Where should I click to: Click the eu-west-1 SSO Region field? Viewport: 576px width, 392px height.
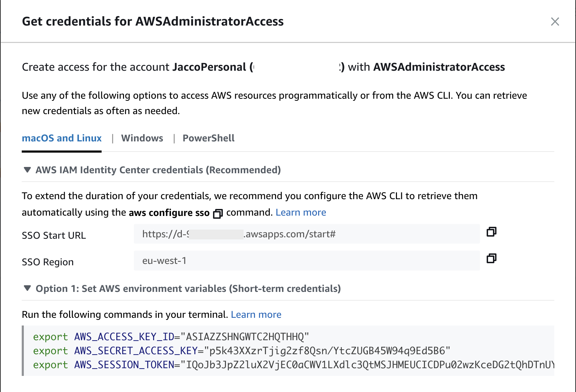click(x=307, y=260)
